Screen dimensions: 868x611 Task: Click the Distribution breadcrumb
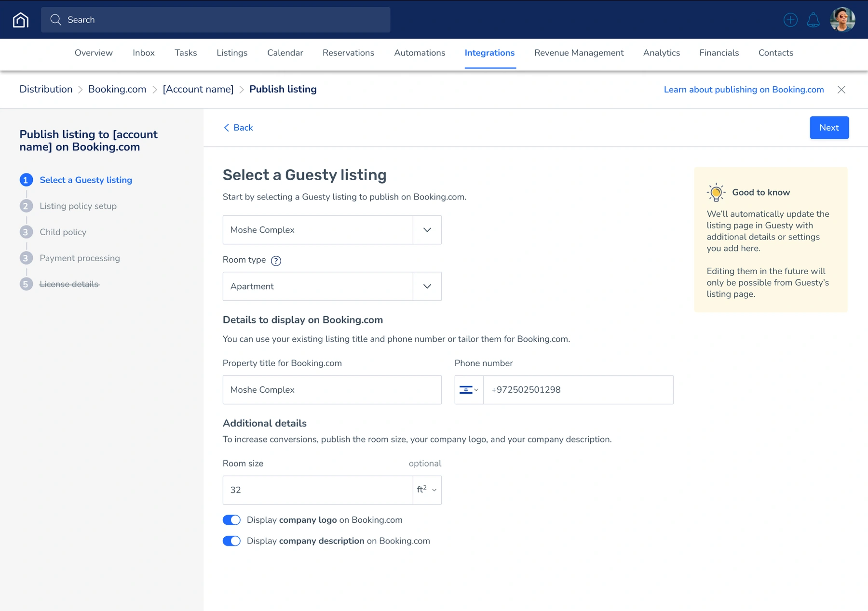click(x=46, y=89)
